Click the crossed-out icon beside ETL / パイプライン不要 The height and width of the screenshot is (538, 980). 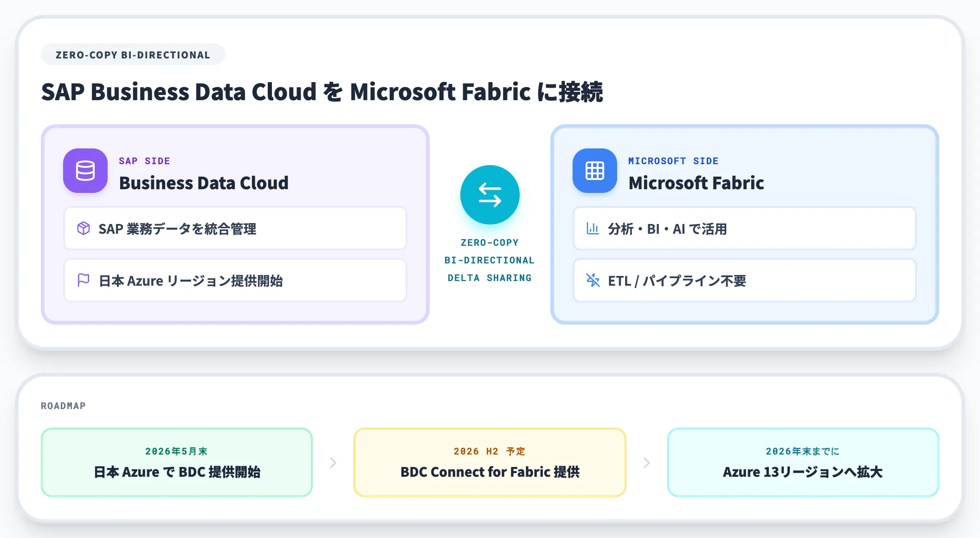pyautogui.click(x=593, y=280)
